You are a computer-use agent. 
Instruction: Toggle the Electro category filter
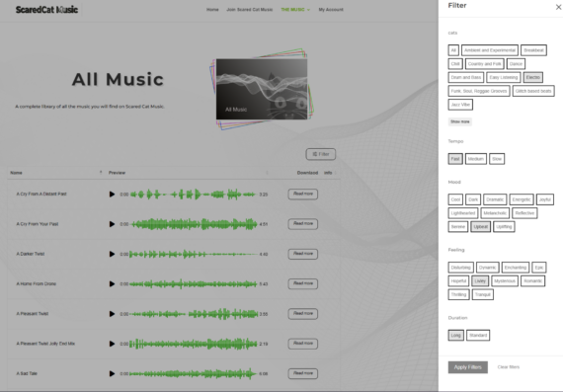(532, 77)
